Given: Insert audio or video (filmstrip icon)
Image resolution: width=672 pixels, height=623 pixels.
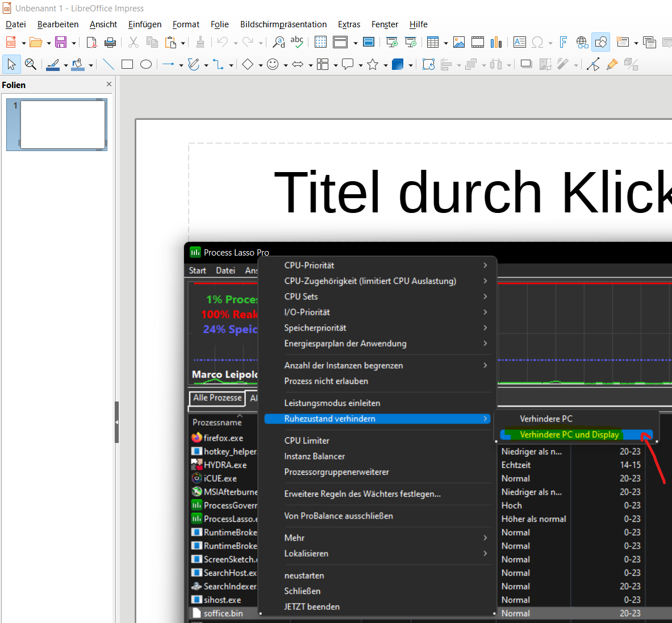Looking at the screenshot, I should [x=477, y=42].
